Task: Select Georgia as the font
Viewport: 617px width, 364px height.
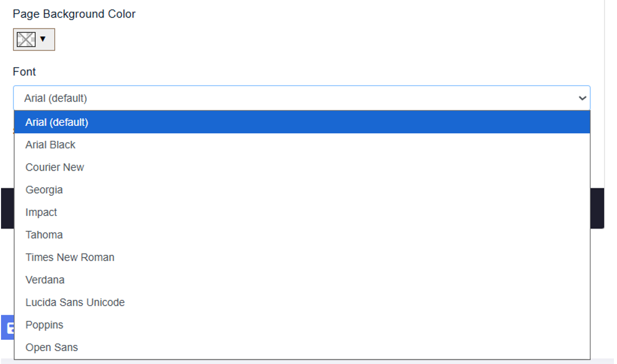Action: click(44, 190)
